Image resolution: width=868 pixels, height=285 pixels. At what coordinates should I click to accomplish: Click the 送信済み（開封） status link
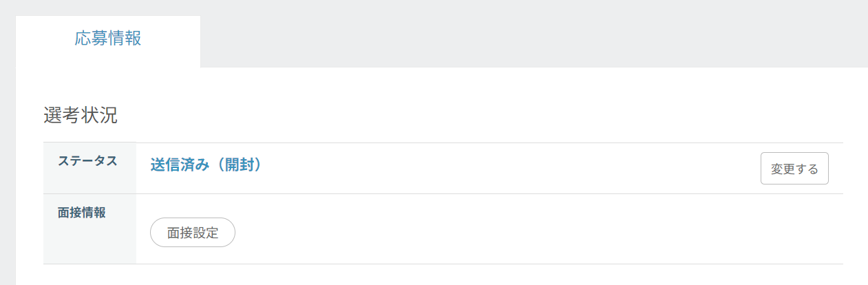pyautogui.click(x=206, y=165)
